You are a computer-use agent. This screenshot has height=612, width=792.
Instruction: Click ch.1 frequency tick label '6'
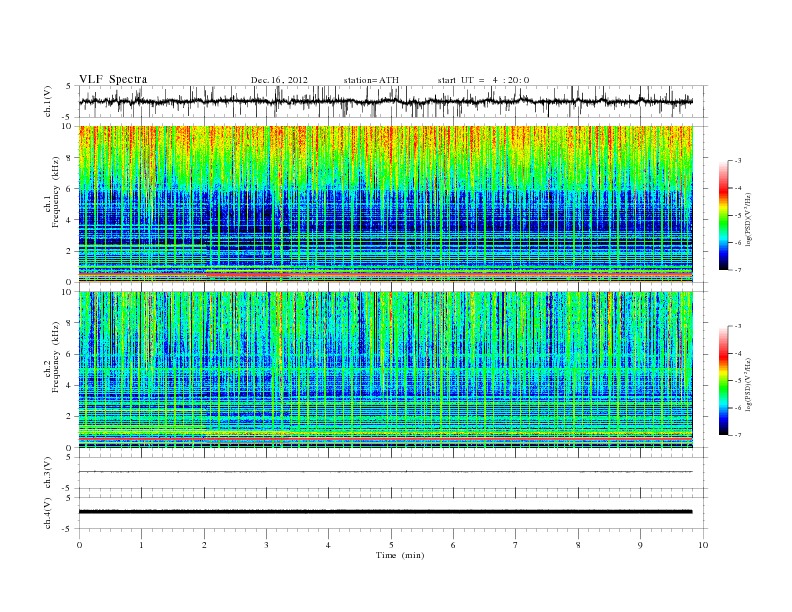click(x=70, y=189)
